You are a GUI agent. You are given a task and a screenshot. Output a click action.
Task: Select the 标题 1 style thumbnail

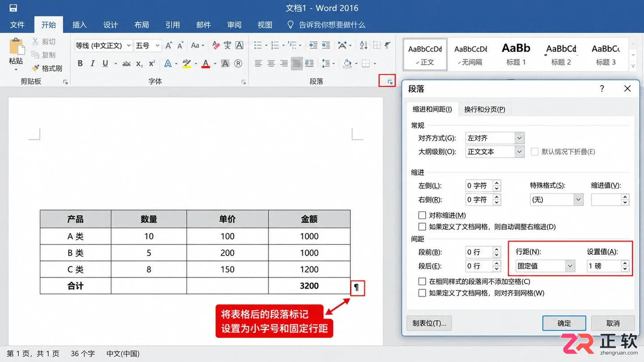(516, 54)
